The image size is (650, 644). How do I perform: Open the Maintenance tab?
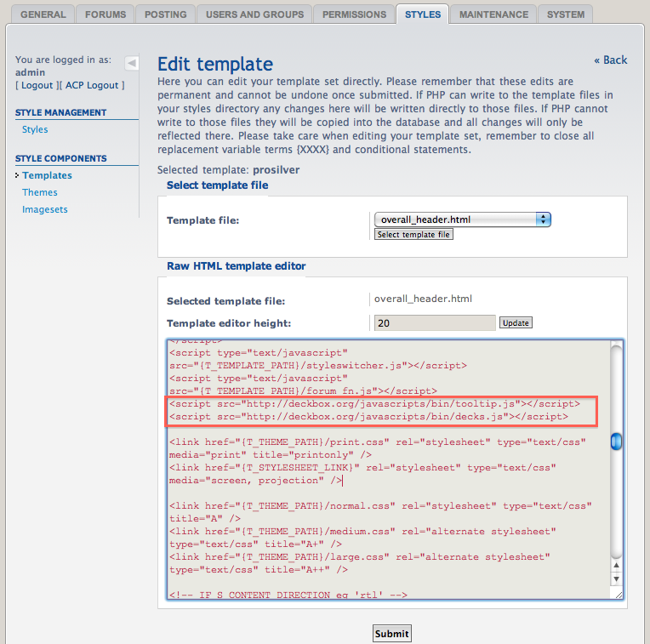(493, 14)
